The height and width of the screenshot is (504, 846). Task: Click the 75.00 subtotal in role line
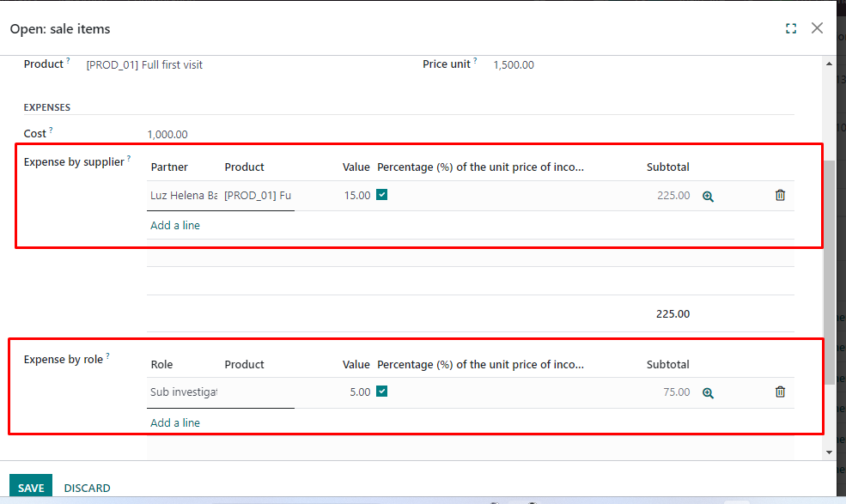[676, 392]
